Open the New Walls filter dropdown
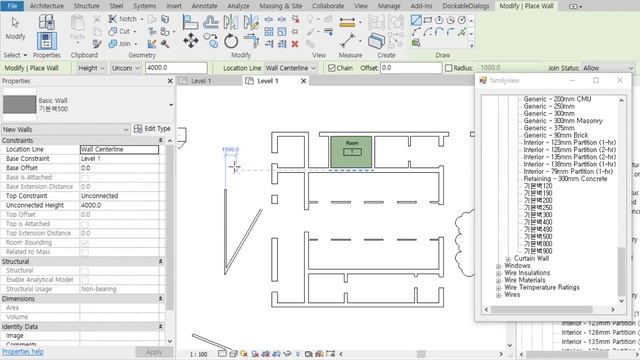 coord(66,129)
